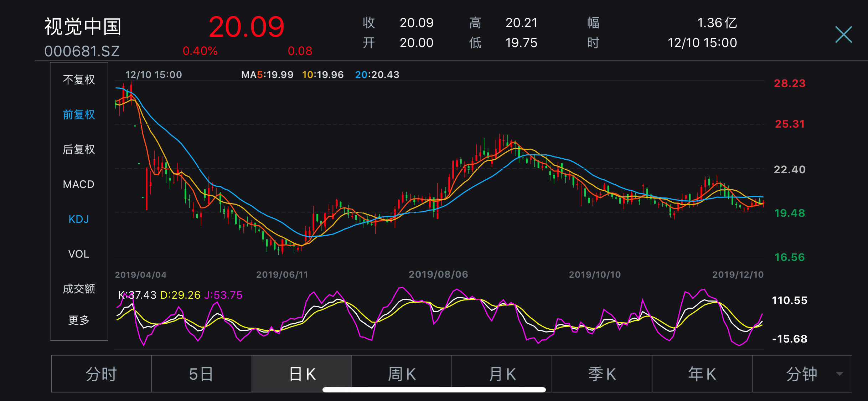Switch to the 5日 tab
The height and width of the screenshot is (401, 868).
202,374
